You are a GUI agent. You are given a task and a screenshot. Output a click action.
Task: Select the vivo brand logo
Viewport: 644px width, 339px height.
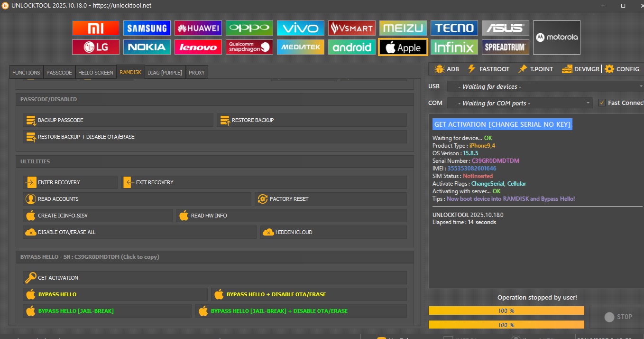[x=301, y=28]
